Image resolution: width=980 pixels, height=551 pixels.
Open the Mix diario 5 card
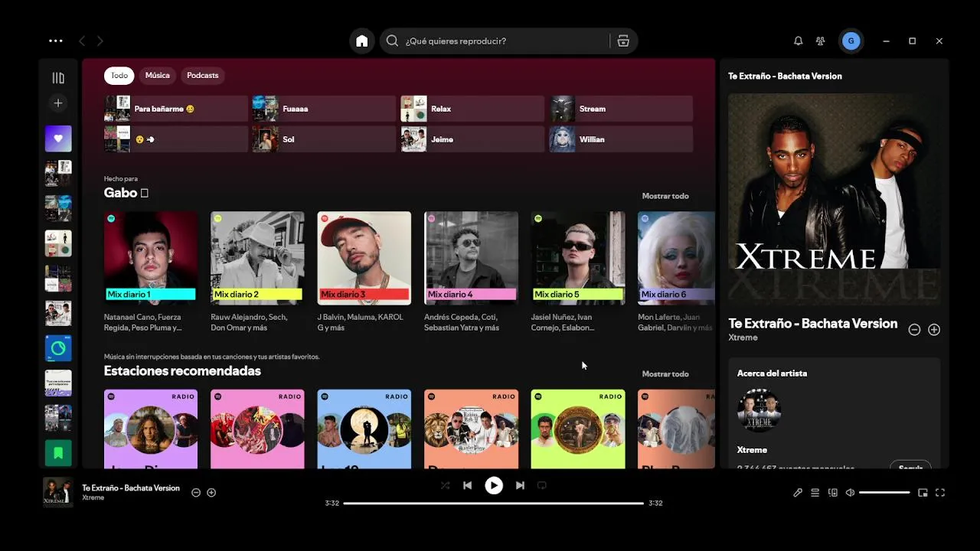click(x=578, y=272)
